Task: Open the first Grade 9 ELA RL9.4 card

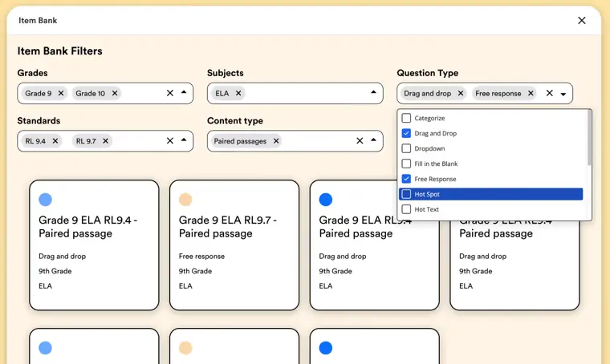Action: pyautogui.click(x=94, y=245)
